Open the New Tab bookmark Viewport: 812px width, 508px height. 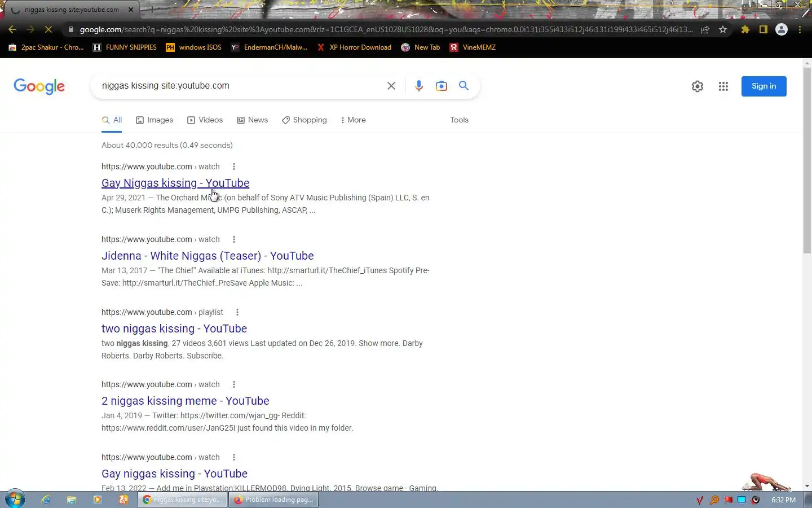(x=421, y=47)
